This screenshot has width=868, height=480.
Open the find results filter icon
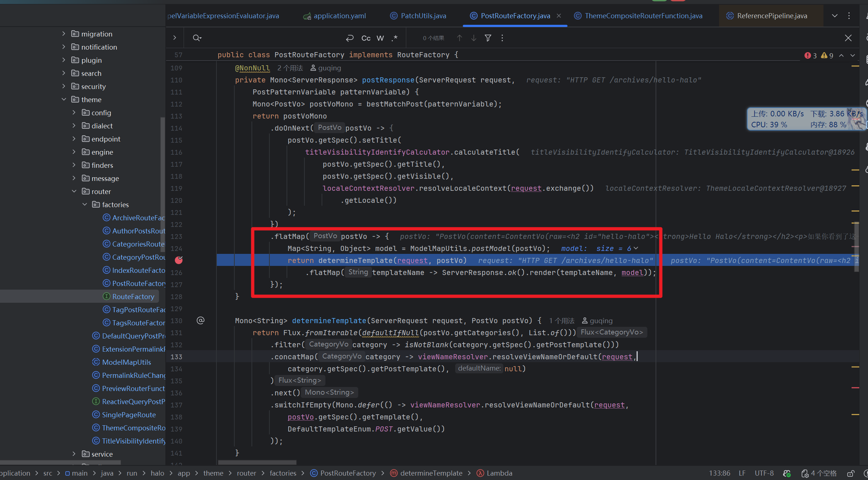click(488, 38)
